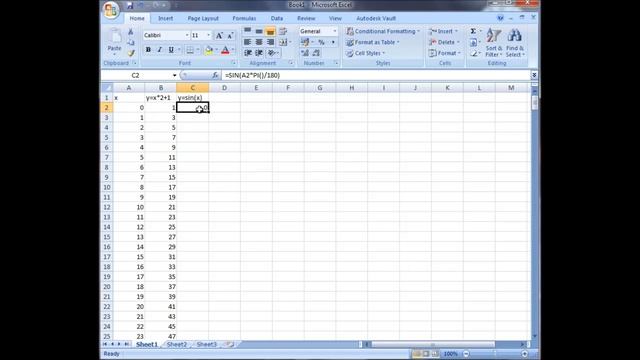Click the Increase Decimal icon
Image resolution: width=640 pixels, height=360 pixels.
click(x=304, y=53)
